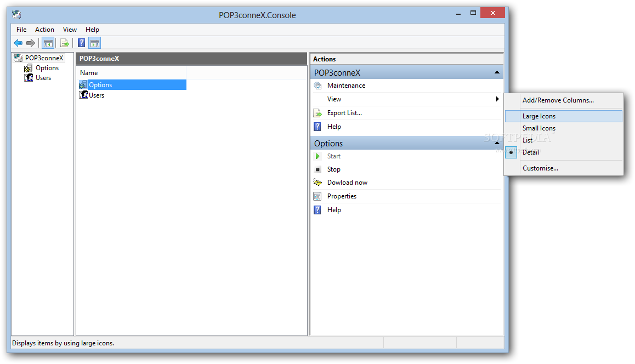This screenshot has height=364, width=635.
Task: Select Options row in list pane
Action: click(x=132, y=84)
